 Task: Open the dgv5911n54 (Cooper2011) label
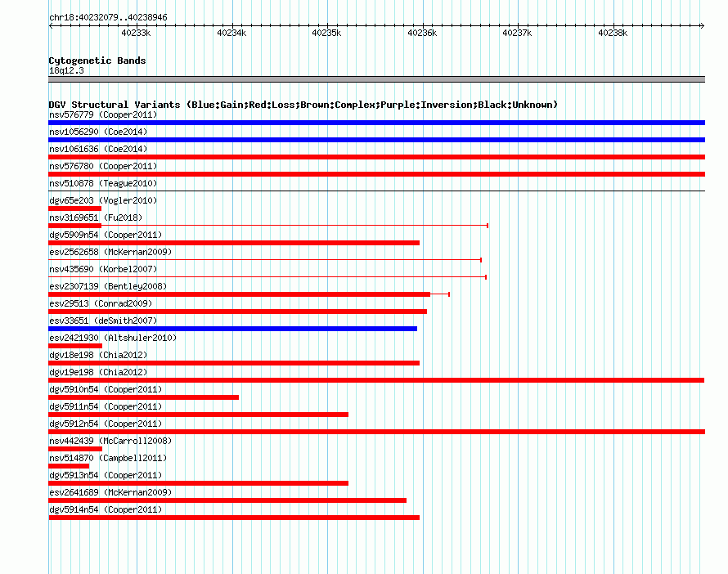click(x=106, y=406)
